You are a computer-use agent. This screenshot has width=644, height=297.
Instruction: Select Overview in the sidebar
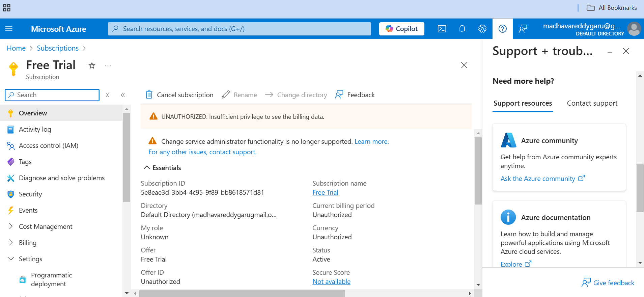click(x=61, y=113)
